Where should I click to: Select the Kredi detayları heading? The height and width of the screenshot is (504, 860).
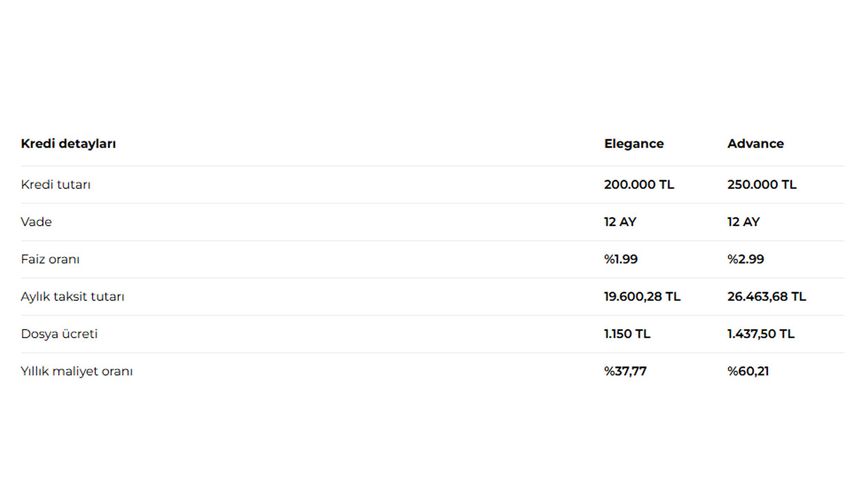[68, 144]
